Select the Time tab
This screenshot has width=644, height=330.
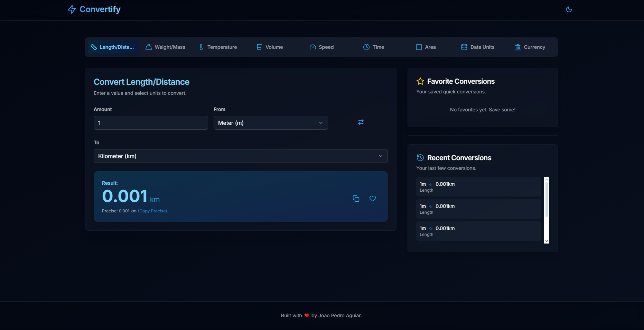click(x=374, y=47)
